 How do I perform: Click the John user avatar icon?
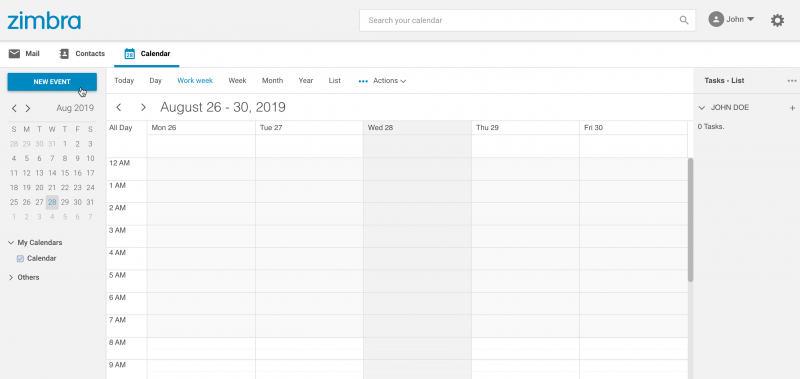point(716,20)
